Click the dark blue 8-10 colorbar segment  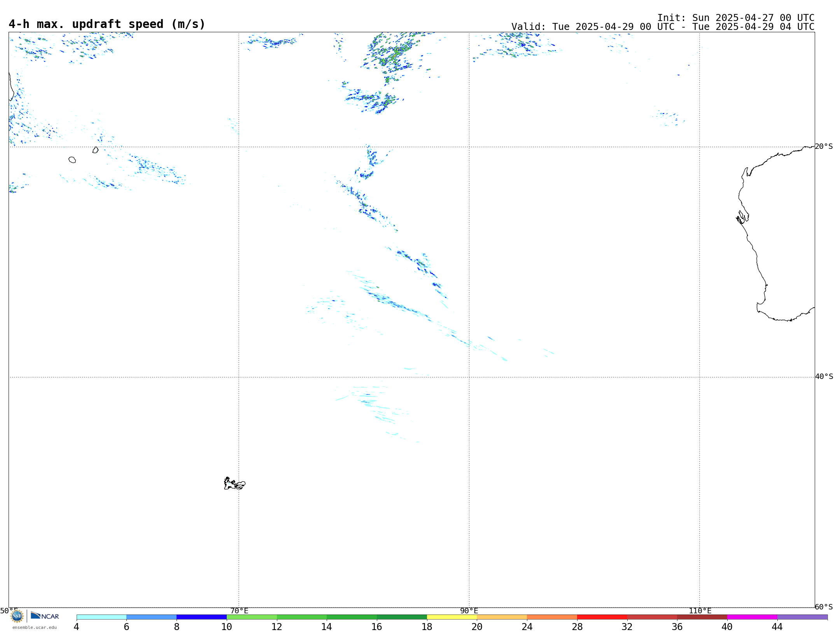(x=201, y=617)
